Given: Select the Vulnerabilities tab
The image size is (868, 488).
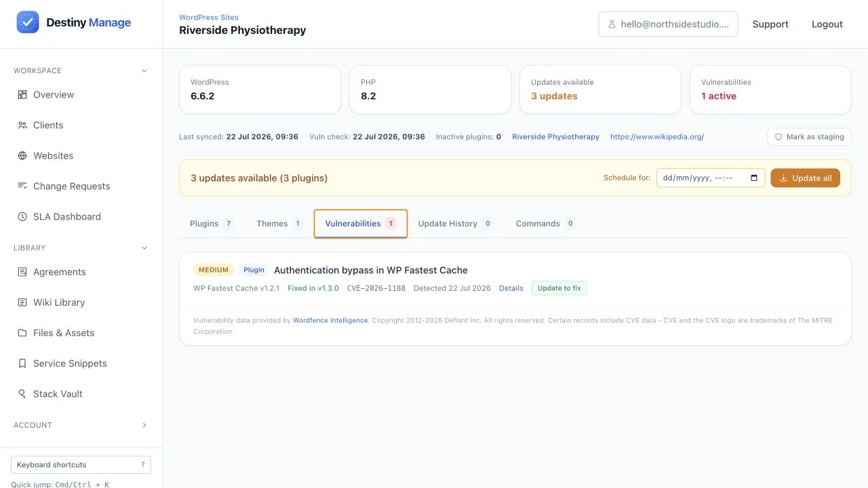Looking at the screenshot, I should coord(361,224).
